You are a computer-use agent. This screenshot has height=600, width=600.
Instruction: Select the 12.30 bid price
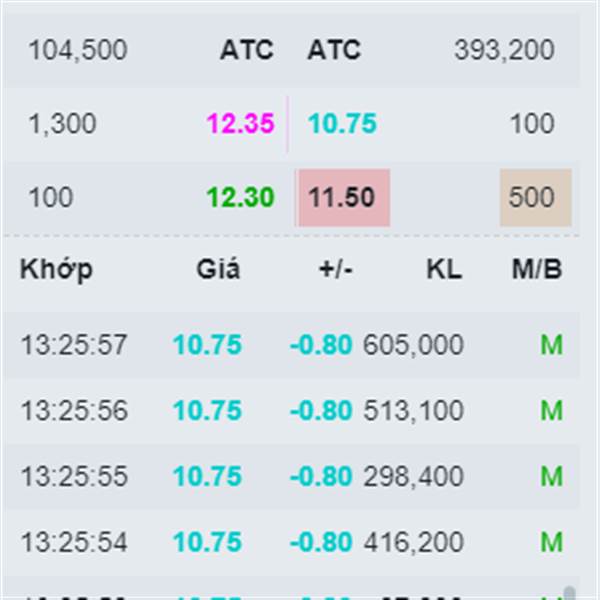tap(240, 198)
